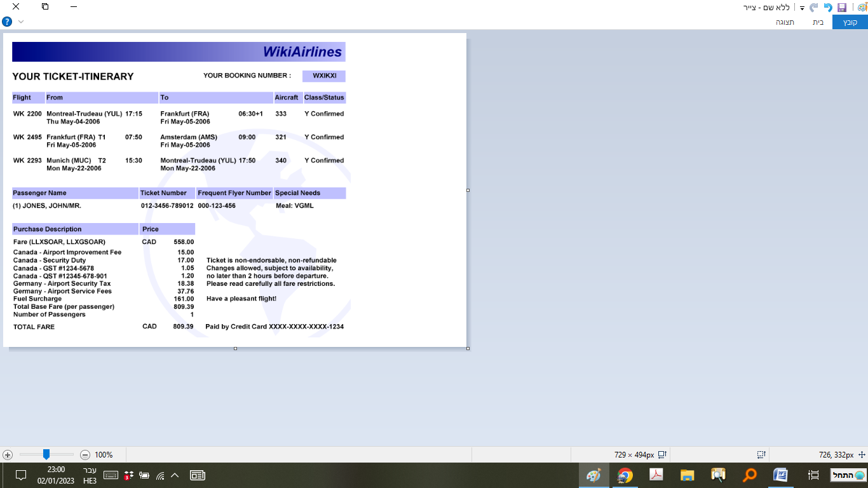The width and height of the screenshot is (868, 488).
Task: Open the taskbar app with magnifier over scroll
Action: [x=718, y=475]
